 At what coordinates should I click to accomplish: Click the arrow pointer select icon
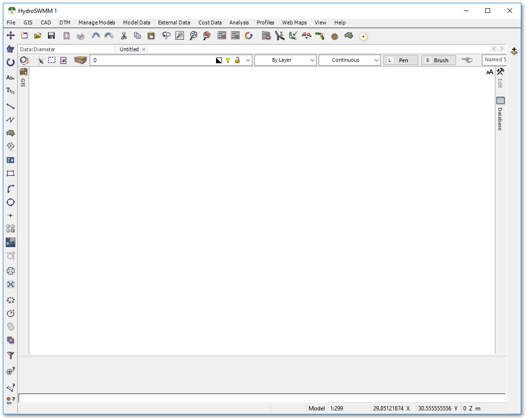coord(41,60)
